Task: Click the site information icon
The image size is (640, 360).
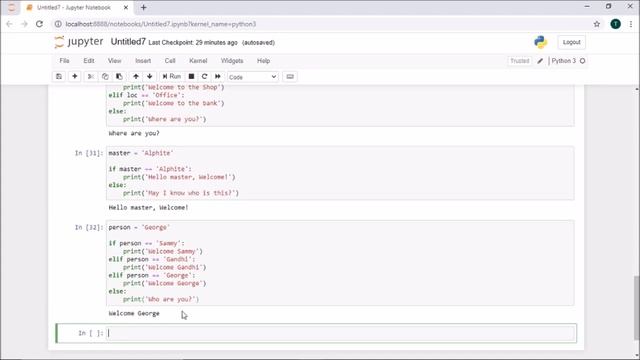Action: pos(58,24)
